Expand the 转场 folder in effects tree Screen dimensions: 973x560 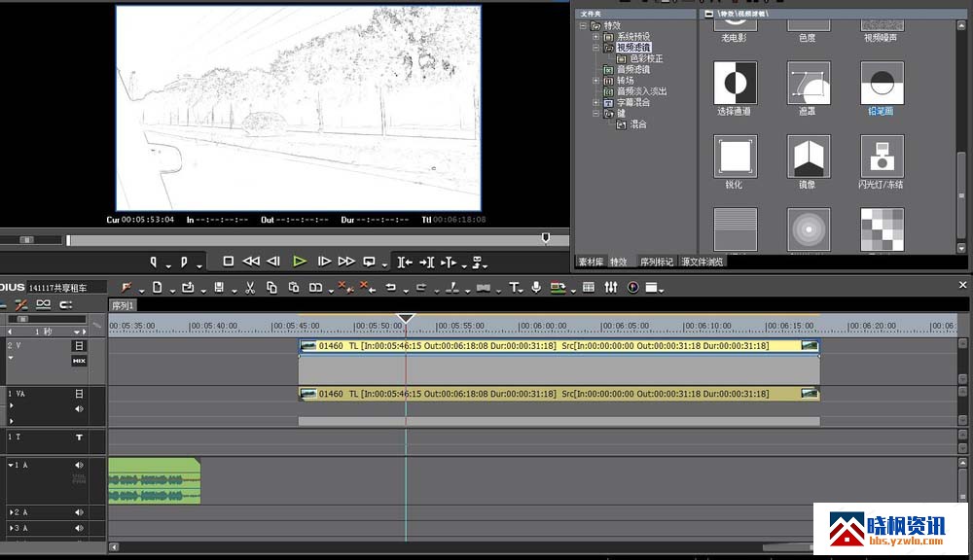pos(595,81)
